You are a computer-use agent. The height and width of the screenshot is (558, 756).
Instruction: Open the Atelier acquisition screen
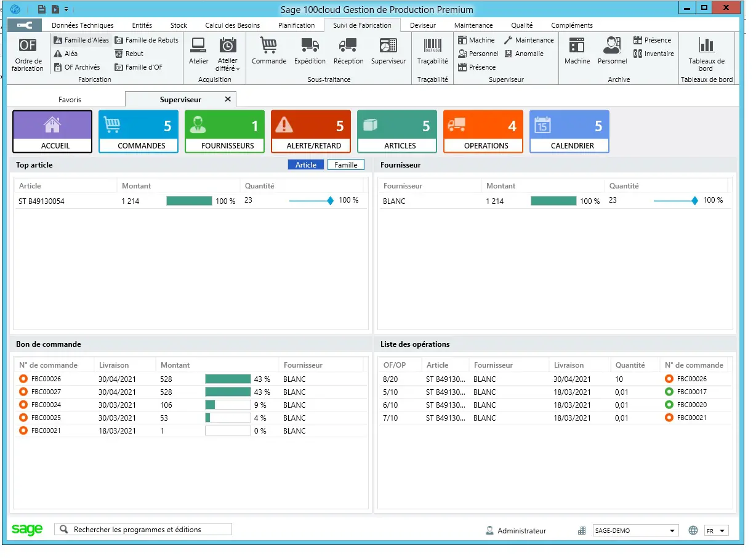(198, 52)
